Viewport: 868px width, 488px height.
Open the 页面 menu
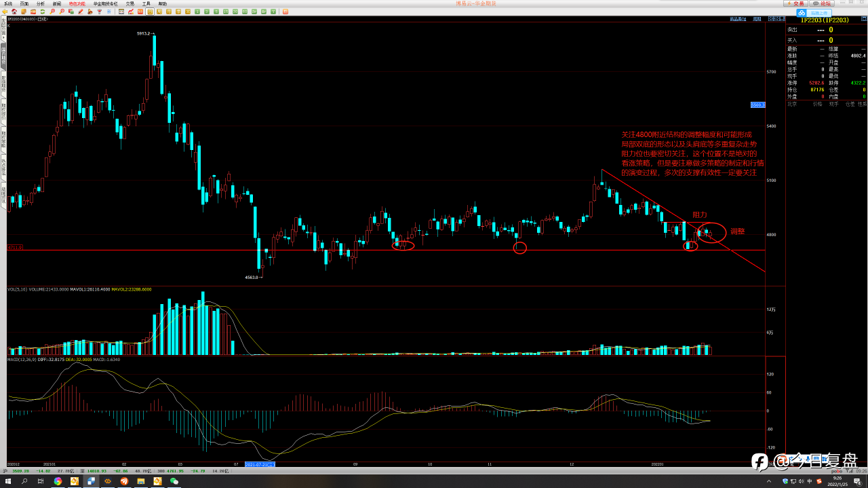[x=24, y=3]
